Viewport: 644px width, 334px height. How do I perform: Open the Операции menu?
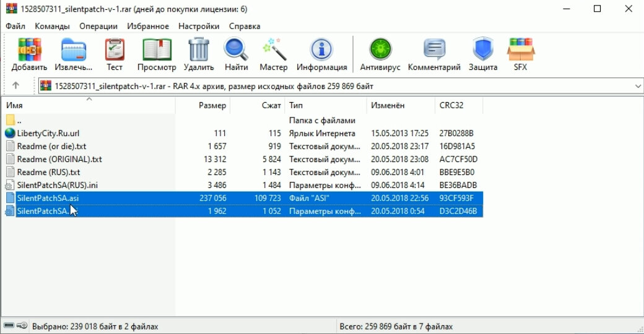pyautogui.click(x=98, y=26)
